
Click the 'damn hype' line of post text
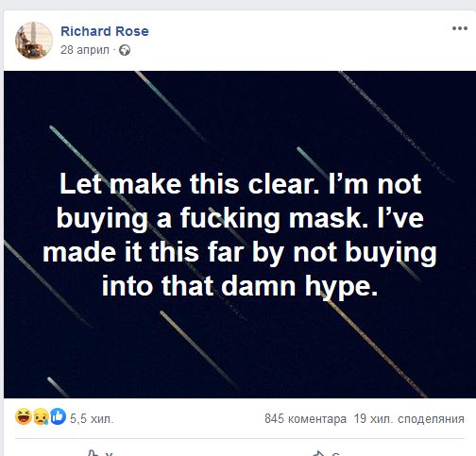click(x=240, y=286)
